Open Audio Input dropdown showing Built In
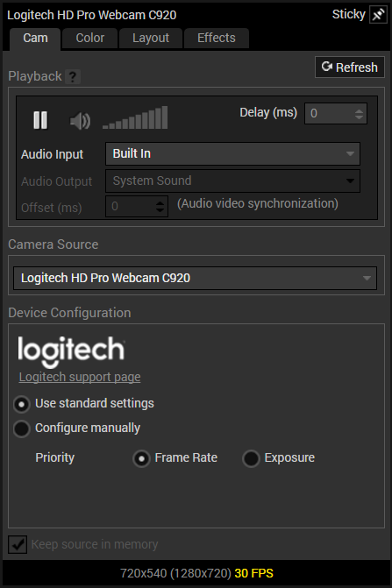 (x=232, y=153)
